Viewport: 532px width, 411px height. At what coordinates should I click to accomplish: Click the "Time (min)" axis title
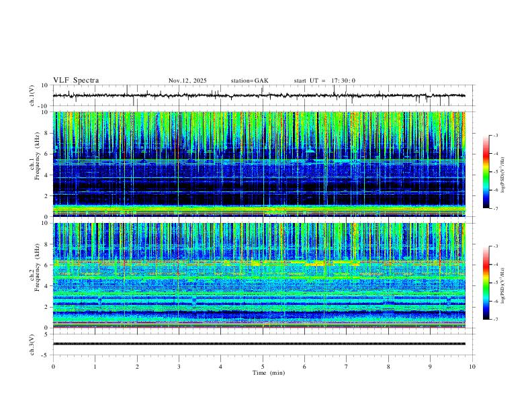[269, 373]
